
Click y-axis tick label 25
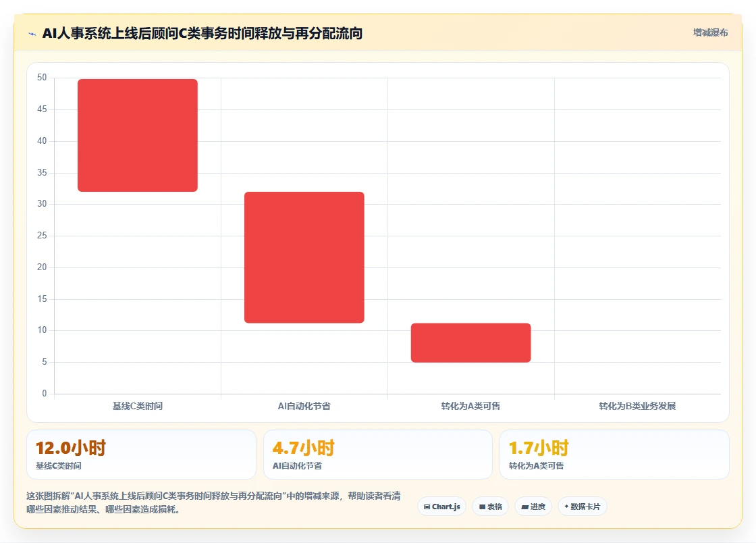click(x=42, y=235)
